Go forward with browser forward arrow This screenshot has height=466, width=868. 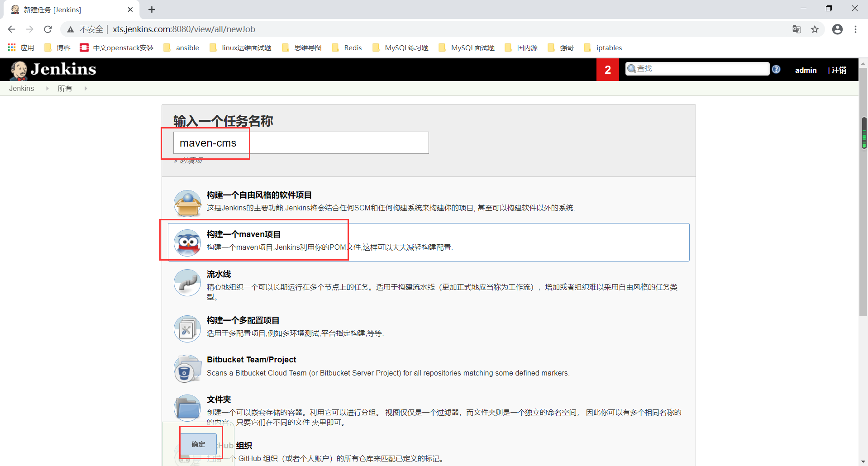[30, 29]
